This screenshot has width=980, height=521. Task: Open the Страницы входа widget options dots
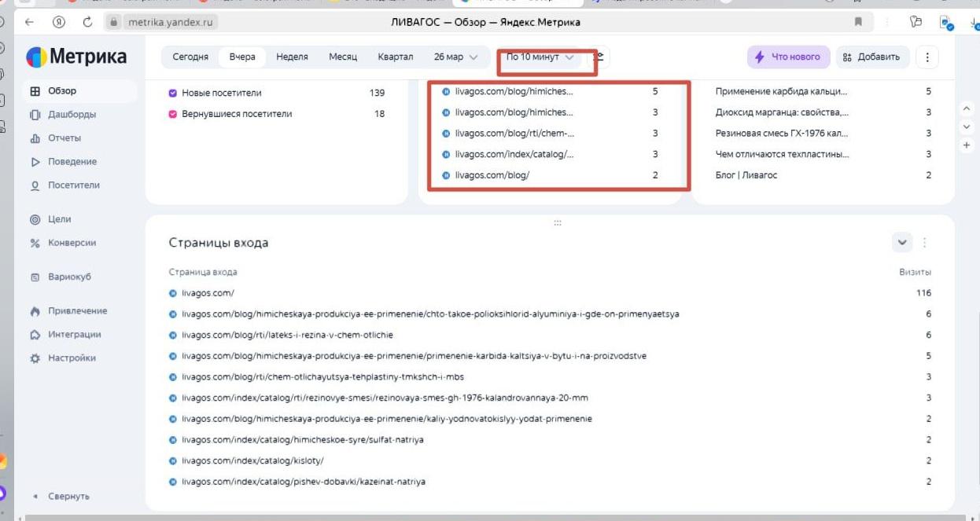click(925, 243)
